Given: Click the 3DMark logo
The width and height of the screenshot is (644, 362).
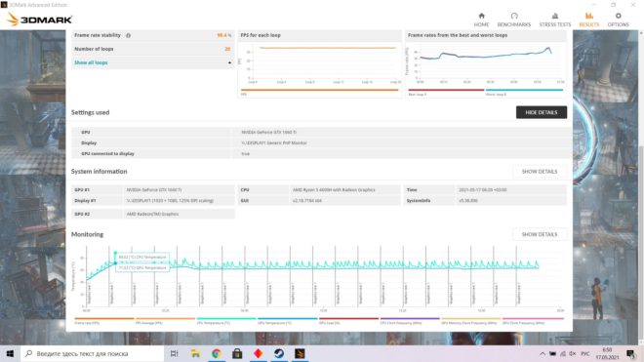Looking at the screenshot, I should 39,19.
